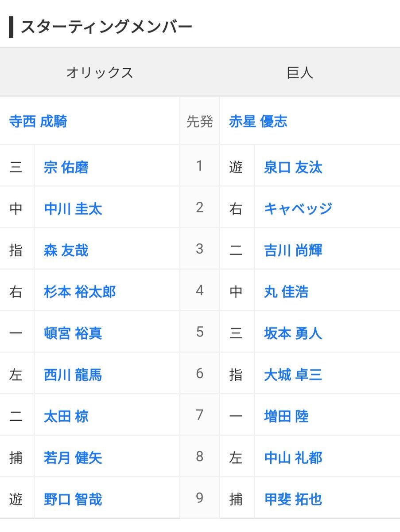The height and width of the screenshot is (532, 400).
Task: Open 中川 圭太 player page
Action: (73, 209)
